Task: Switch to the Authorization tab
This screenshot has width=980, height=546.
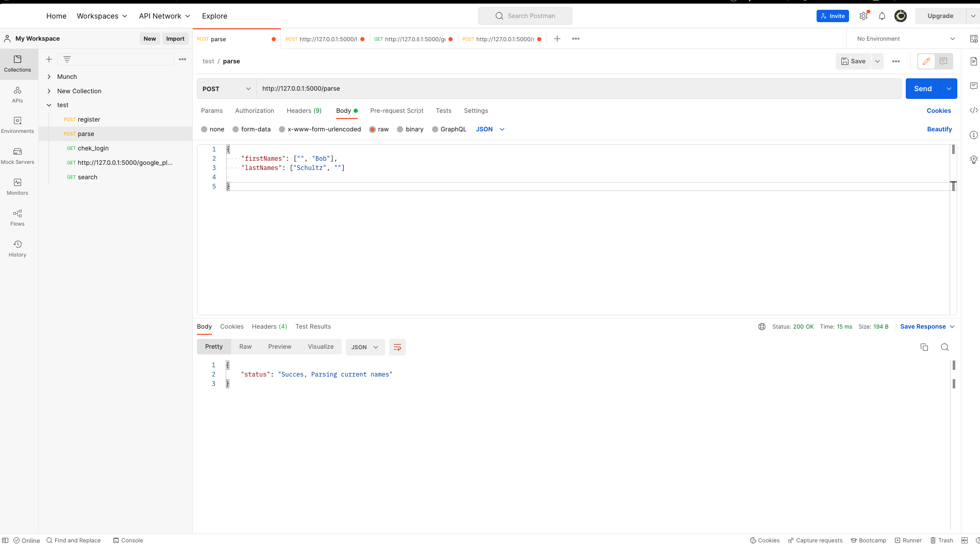Action: coord(255,111)
